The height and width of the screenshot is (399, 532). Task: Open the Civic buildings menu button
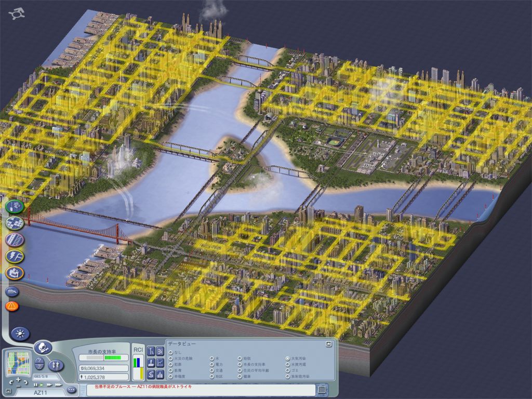pos(15,273)
